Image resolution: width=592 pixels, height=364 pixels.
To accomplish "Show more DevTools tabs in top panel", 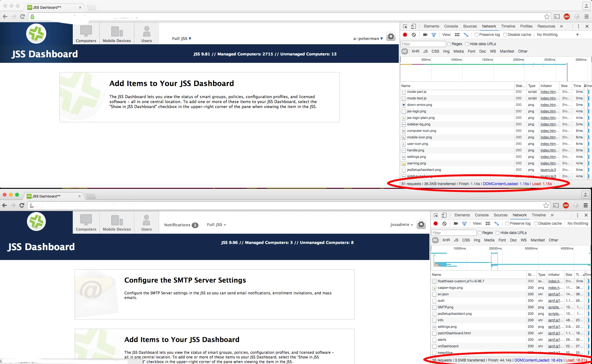I will [561, 26].
